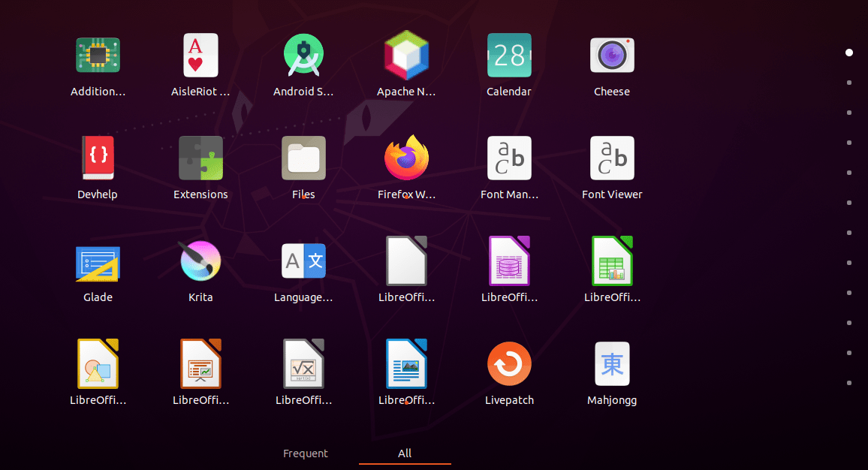Viewport: 868px width, 470px height.
Task: Launch Android Studio
Action: (303, 55)
